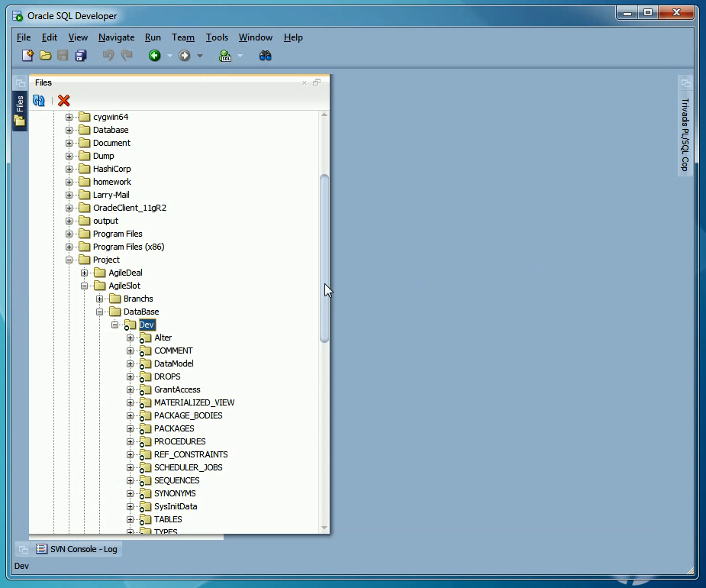Select the PROCEDURES folder
The width and height of the screenshot is (706, 588).
pos(179,441)
